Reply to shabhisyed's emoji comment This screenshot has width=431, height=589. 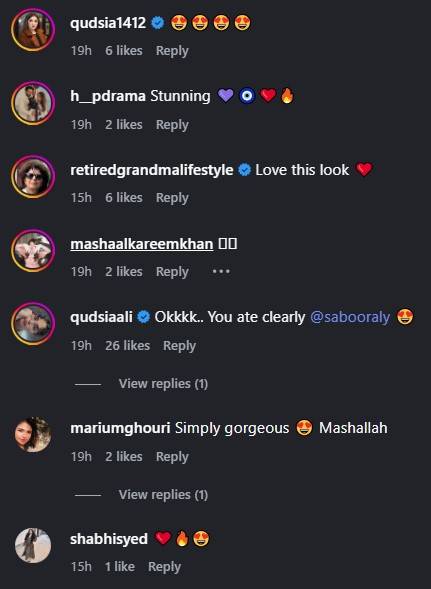pyautogui.click(x=164, y=566)
